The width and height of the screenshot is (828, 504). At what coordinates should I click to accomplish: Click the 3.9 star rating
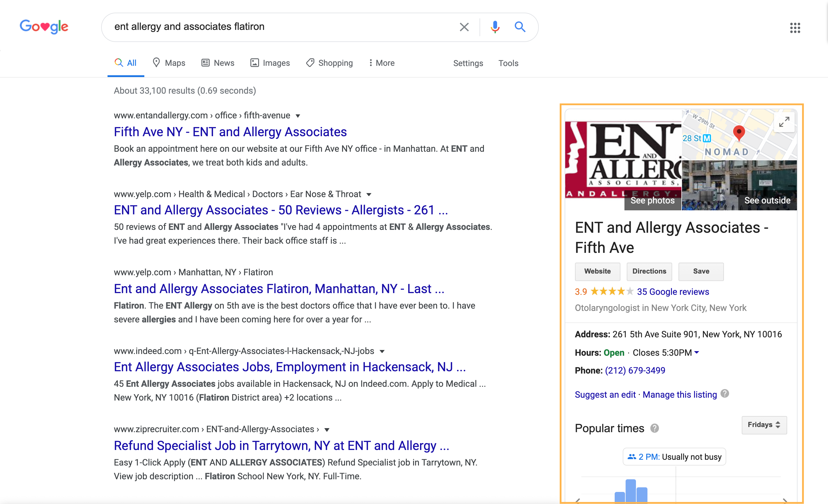click(604, 291)
